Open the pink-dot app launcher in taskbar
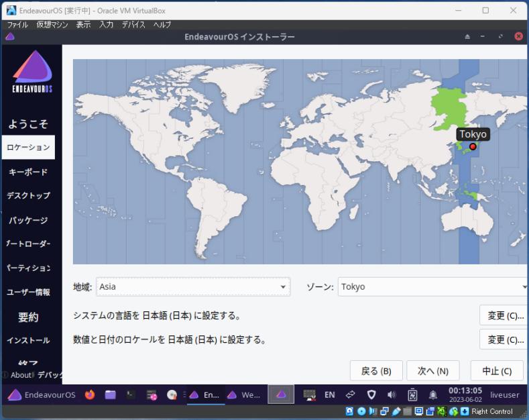529x420 pixels. (152, 395)
